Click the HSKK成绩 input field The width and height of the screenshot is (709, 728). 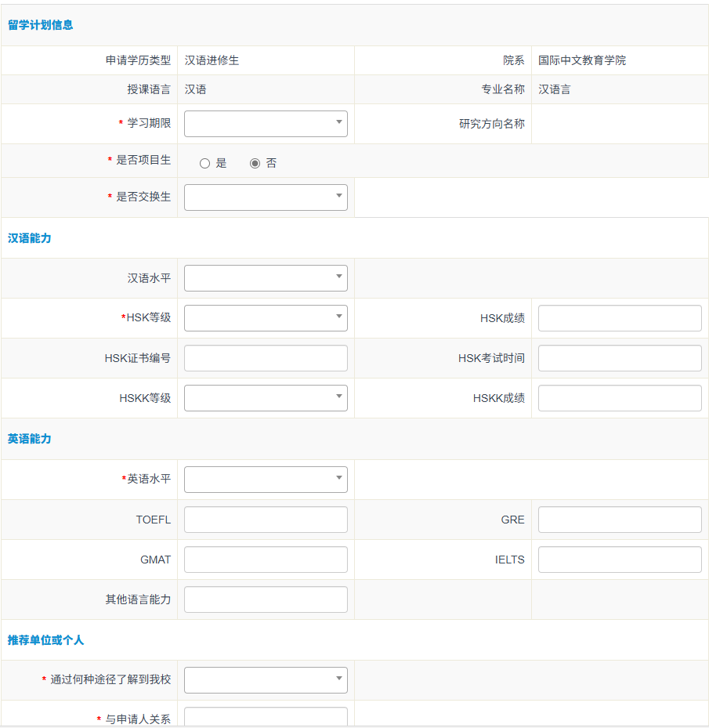[619, 398]
